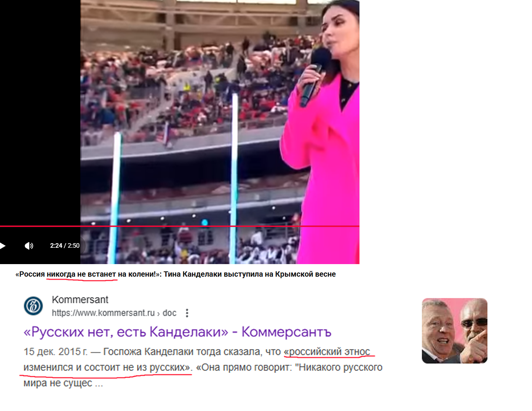Image resolution: width=532 pixels, height=411 pixels.
Task: Click the Kommersant site name
Action: tap(80, 299)
